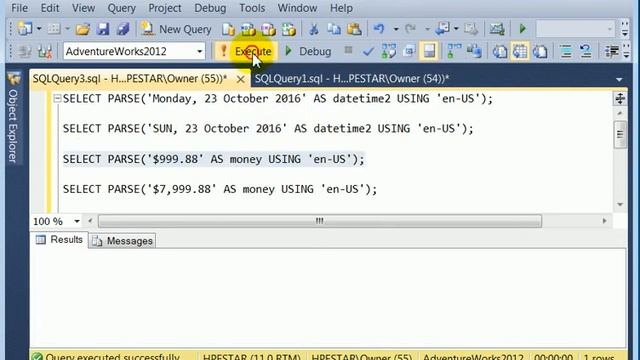Click the Copy icon
The width and height of the screenshot is (640, 360).
pos(334,29)
